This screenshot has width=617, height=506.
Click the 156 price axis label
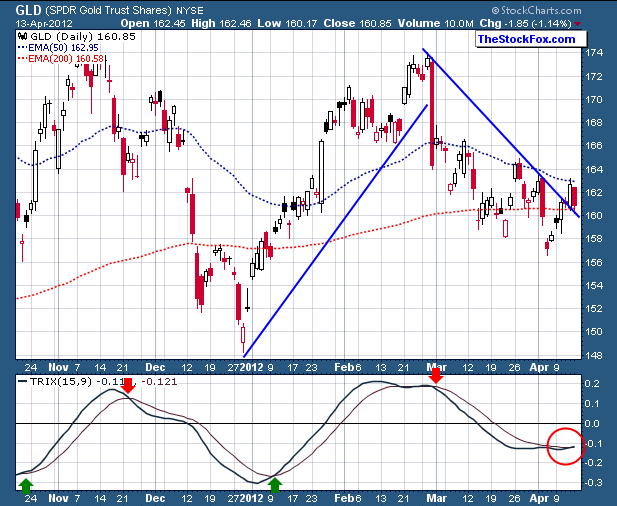point(595,262)
